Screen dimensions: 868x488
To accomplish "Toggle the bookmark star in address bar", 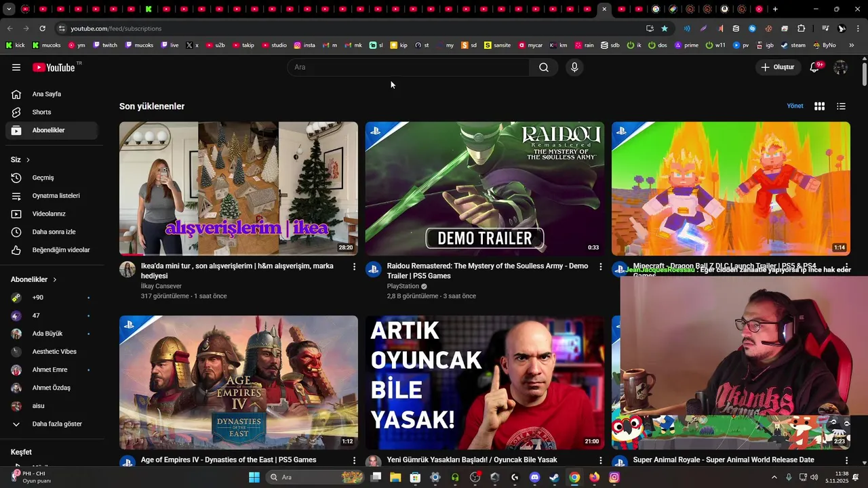I will click(665, 28).
